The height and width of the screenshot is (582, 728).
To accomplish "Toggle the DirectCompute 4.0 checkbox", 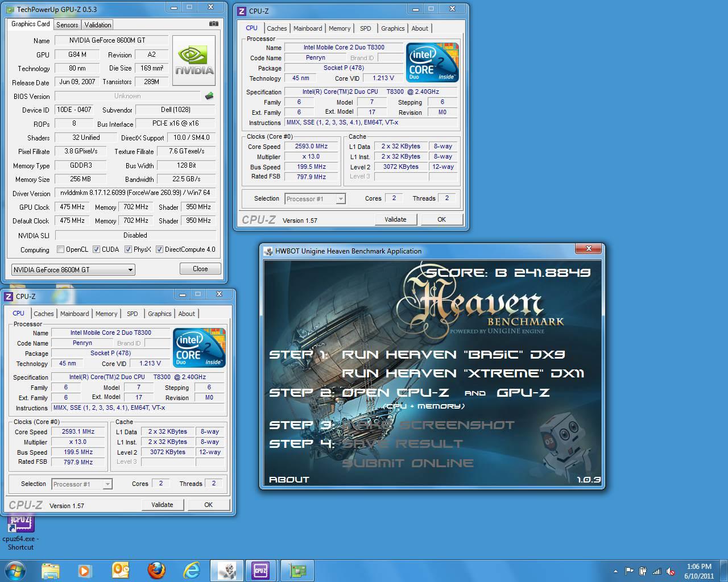I will point(159,250).
